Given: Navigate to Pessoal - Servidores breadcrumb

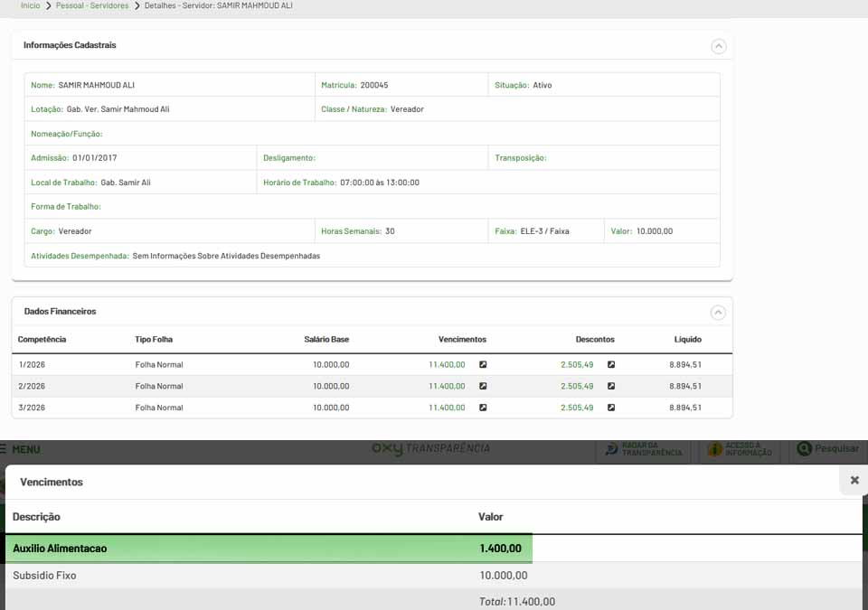Looking at the screenshot, I should [91, 5].
